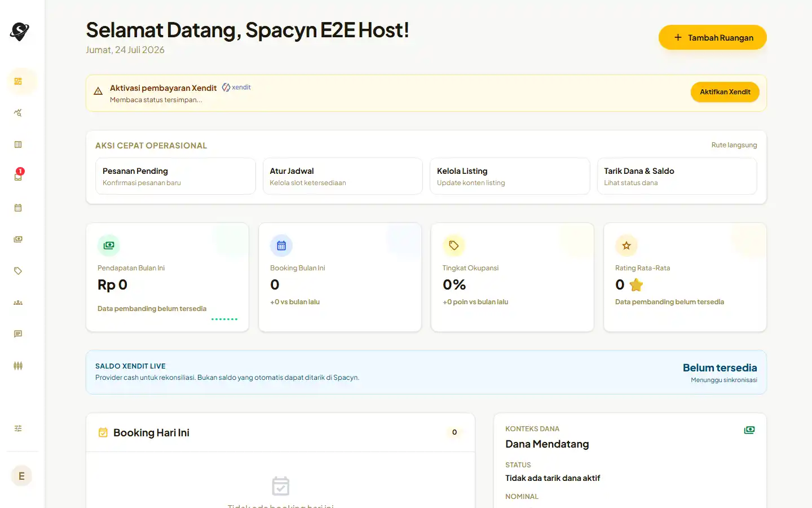This screenshot has height=508, width=812.
Task: Open the inbox icon with notification badge
Action: [18, 176]
